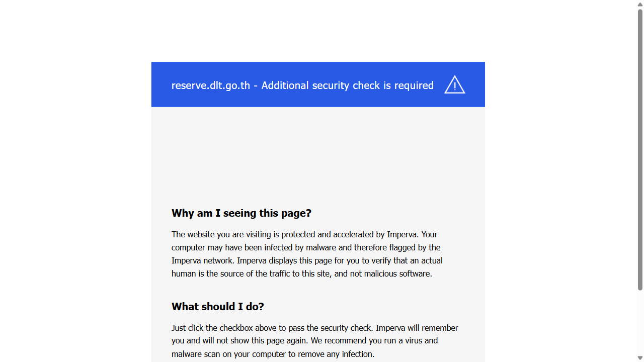Click the line starting "Imperva network. Imperva displays"

click(x=307, y=260)
